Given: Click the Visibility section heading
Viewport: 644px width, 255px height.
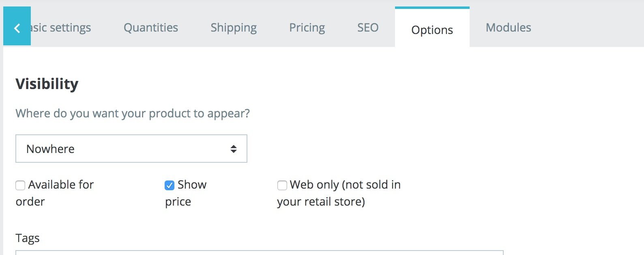Looking at the screenshot, I should 47,84.
